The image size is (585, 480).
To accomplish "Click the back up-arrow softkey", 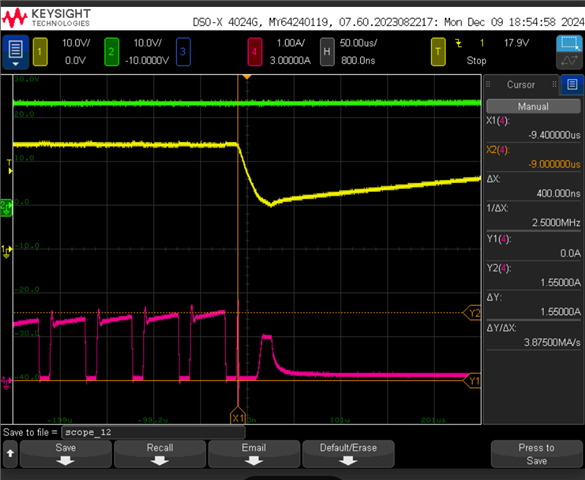I will pyautogui.click(x=10, y=454).
